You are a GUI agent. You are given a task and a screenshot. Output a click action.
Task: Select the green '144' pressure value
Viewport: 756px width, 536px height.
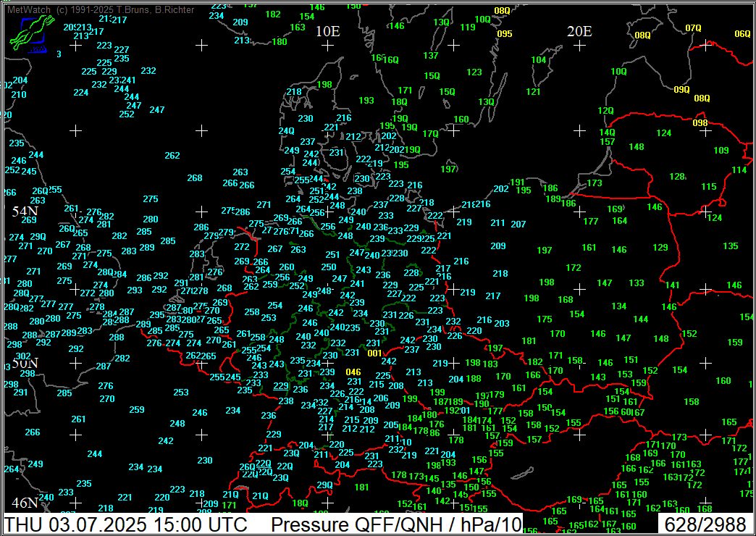[x=641, y=319]
